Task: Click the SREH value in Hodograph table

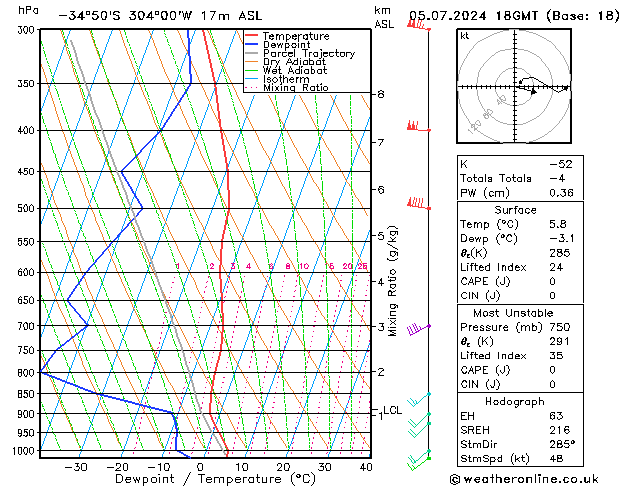Action: click(560, 430)
